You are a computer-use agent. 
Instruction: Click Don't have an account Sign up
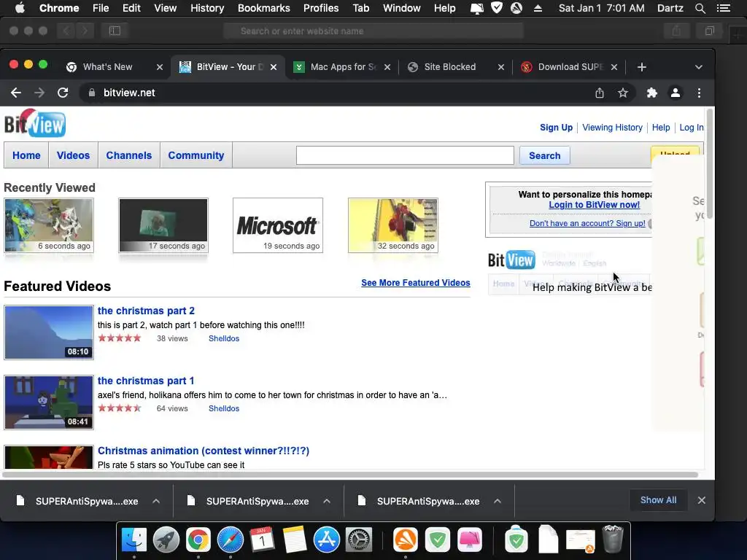pyautogui.click(x=587, y=223)
